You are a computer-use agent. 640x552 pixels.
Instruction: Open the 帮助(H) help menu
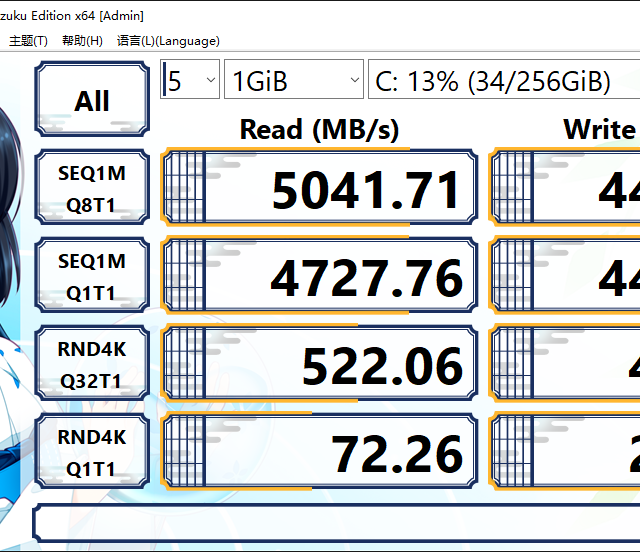(82, 41)
